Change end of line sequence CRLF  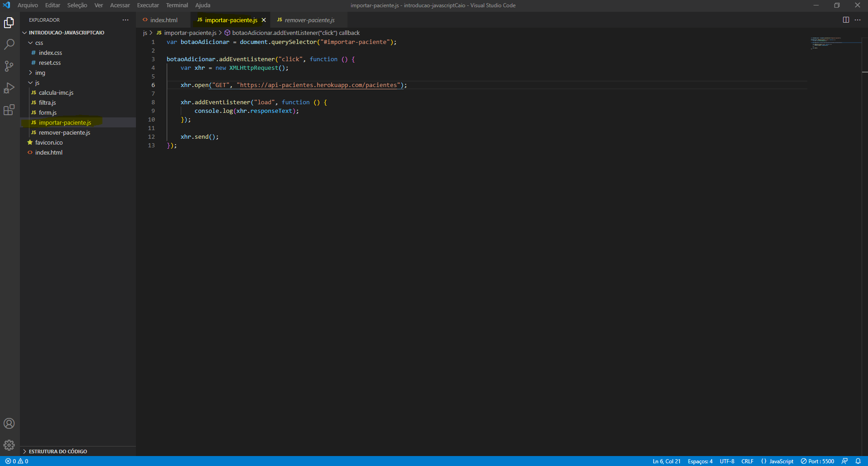(747, 461)
